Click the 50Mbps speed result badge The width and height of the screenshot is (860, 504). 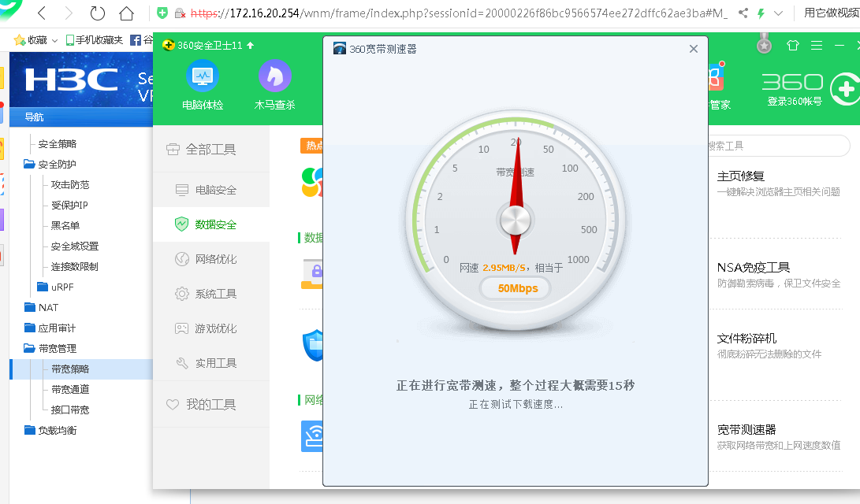[x=517, y=288]
